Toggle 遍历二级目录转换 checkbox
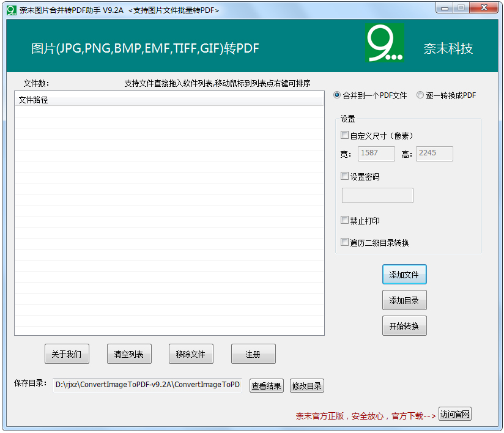This screenshot has width=504, height=433. tap(344, 242)
